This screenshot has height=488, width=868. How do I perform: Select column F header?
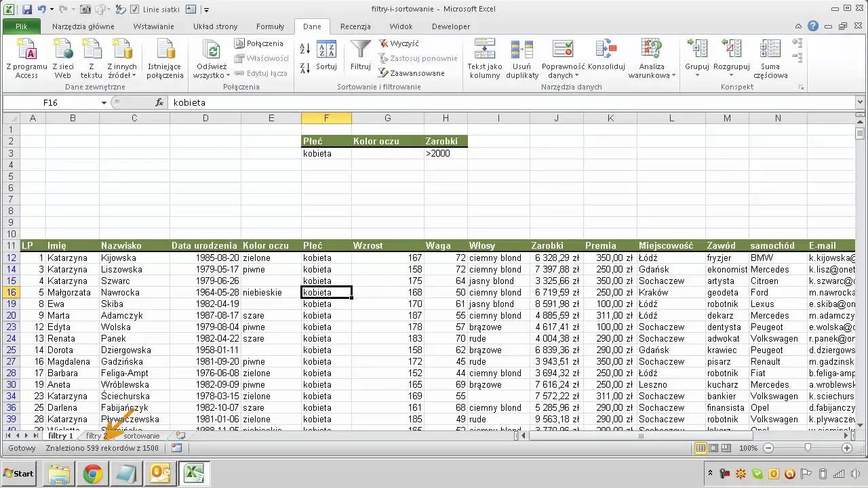coord(326,118)
